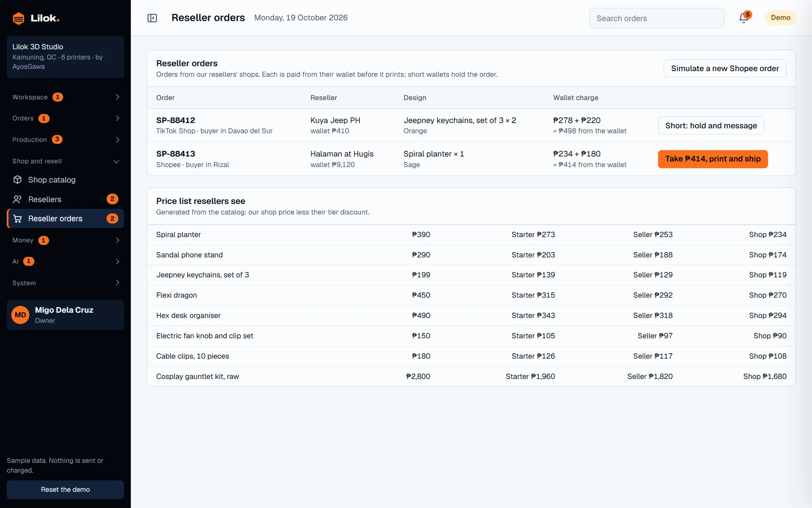Screen dimensions: 812x508
Task: Click Take ₱414, print and ship
Action: coord(712,159)
